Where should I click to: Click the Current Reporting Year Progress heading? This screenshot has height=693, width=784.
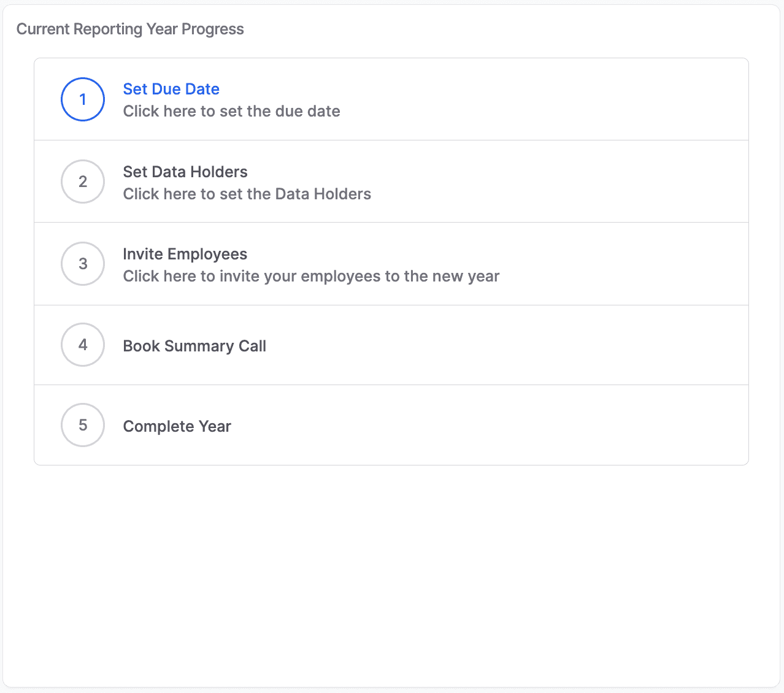click(x=130, y=29)
